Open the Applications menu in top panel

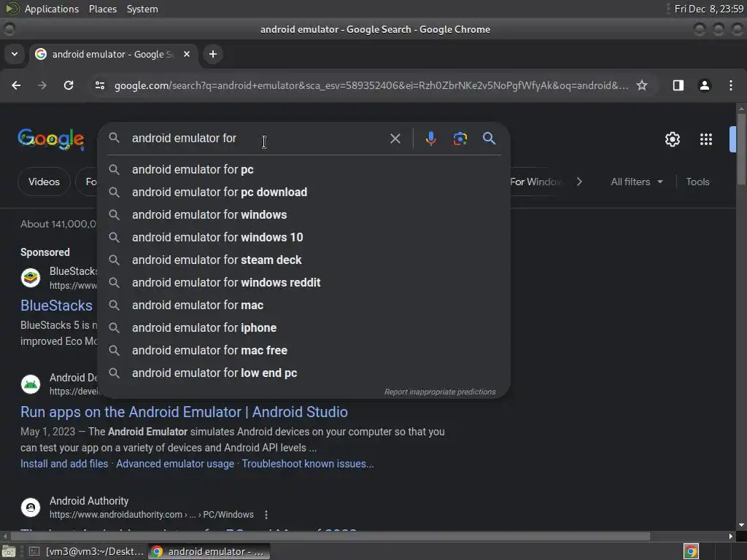coord(52,9)
